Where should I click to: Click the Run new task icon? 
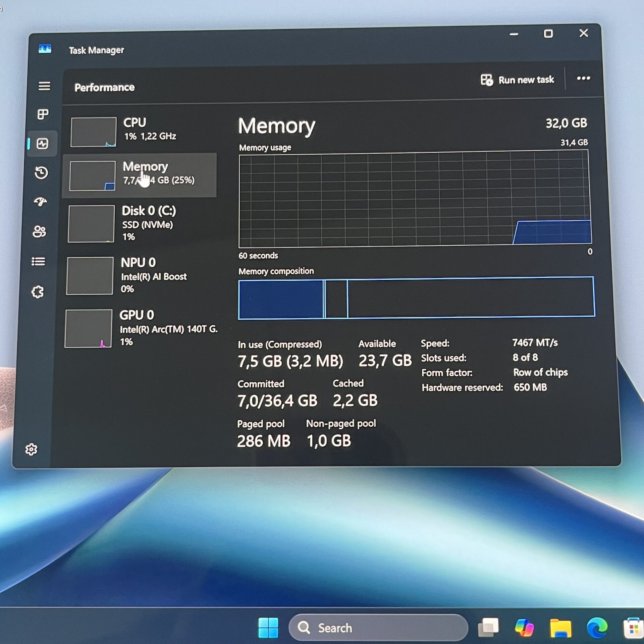(x=487, y=80)
